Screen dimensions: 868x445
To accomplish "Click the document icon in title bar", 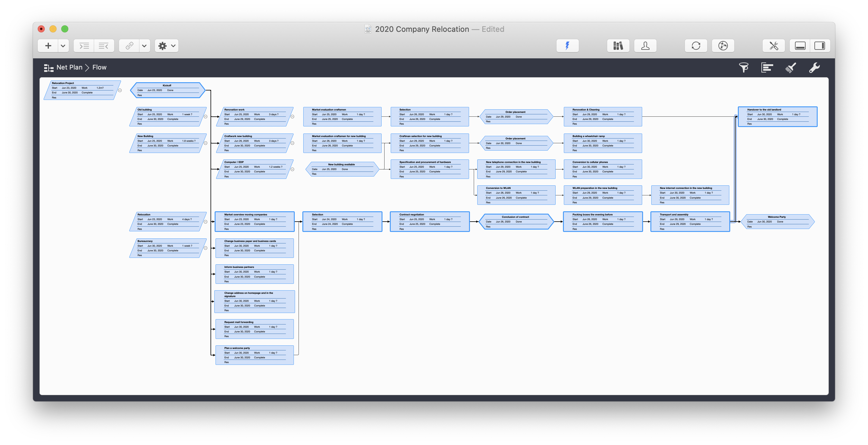I will click(368, 29).
